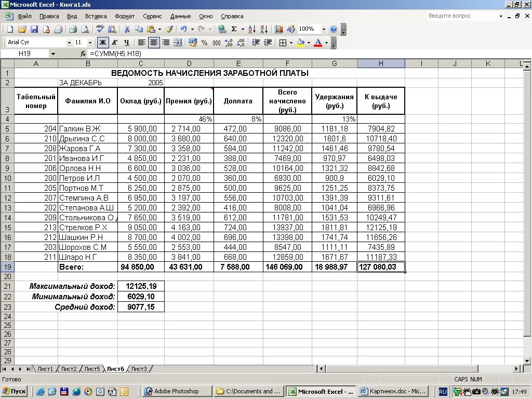The width and height of the screenshot is (532, 399).
Task: Create a new workbook with New icon
Action: click(10, 29)
